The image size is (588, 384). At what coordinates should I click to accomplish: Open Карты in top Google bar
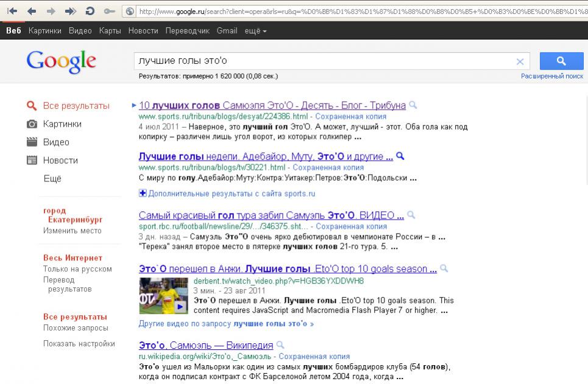point(110,30)
